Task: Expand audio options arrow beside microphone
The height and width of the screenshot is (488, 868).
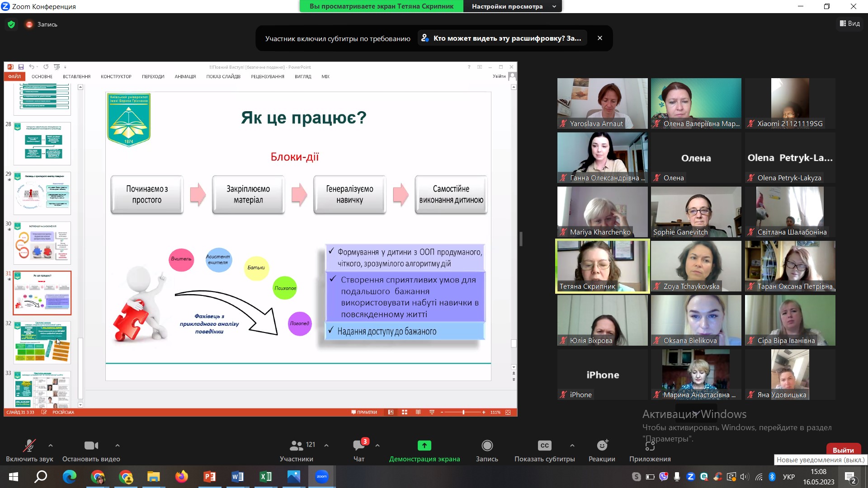Action: 51,446
